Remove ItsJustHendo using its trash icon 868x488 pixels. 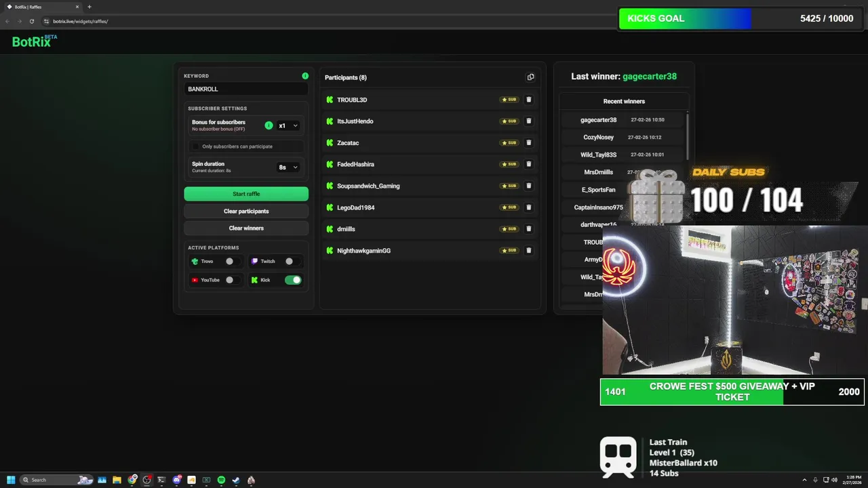(529, 121)
